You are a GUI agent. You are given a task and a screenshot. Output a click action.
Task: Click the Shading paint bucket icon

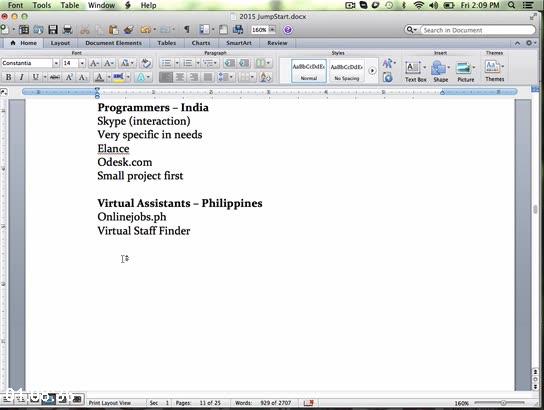[266, 77]
